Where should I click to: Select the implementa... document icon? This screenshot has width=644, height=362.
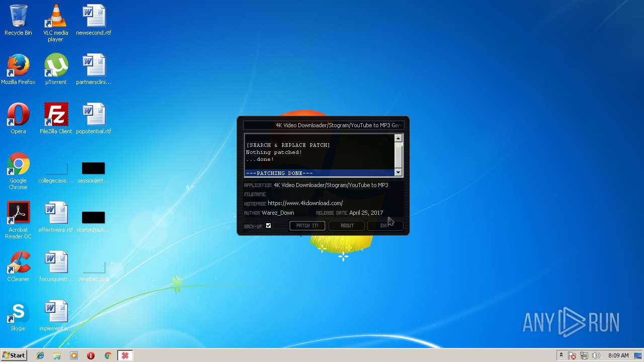(x=56, y=316)
